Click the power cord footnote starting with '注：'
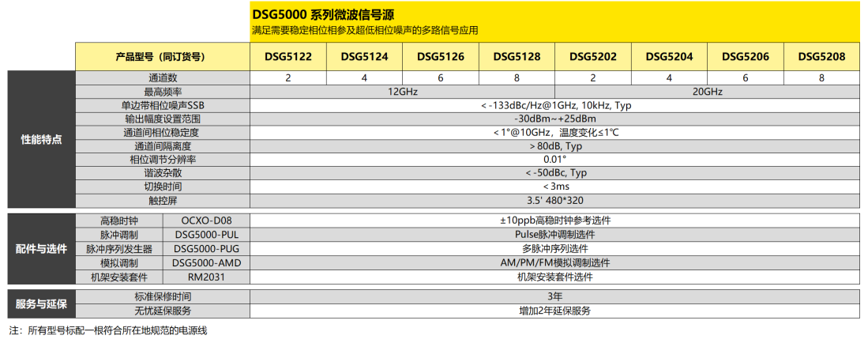Viewport: 868px width, 343px height. pos(108,331)
